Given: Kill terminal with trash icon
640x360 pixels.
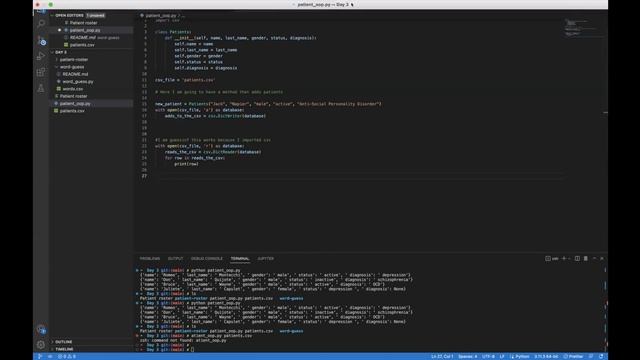Looking at the screenshot, I should tap(586, 258).
